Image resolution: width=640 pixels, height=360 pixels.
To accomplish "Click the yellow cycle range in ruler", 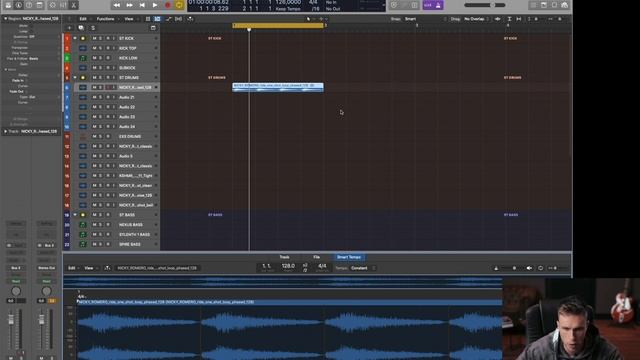I will point(278,25).
